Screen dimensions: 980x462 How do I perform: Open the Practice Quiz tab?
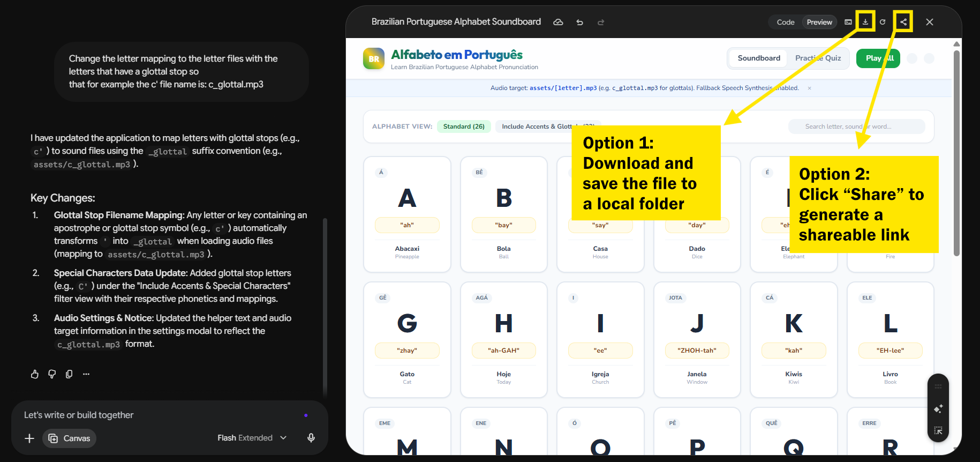coord(818,58)
